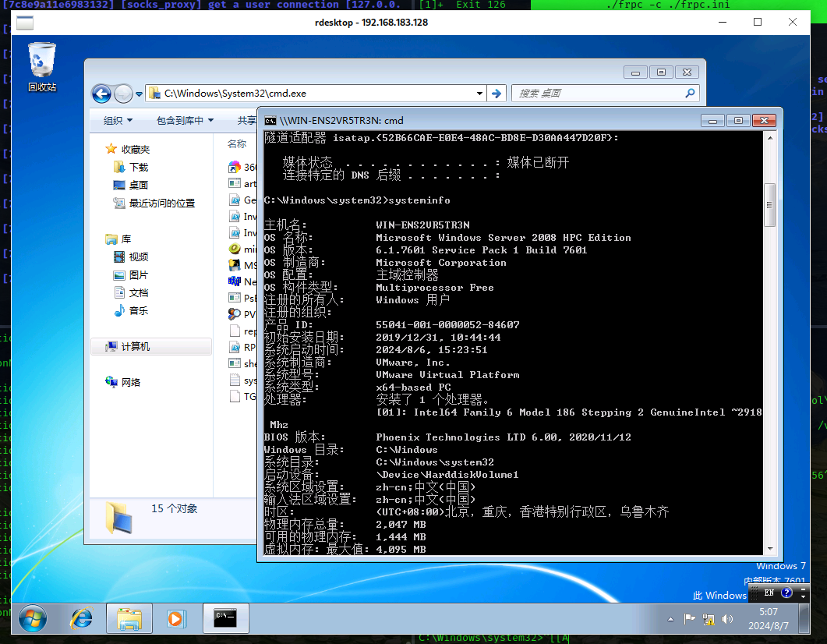Expand the address bar history dropdown
Image resolution: width=827 pixels, height=644 pixels.
[480, 94]
